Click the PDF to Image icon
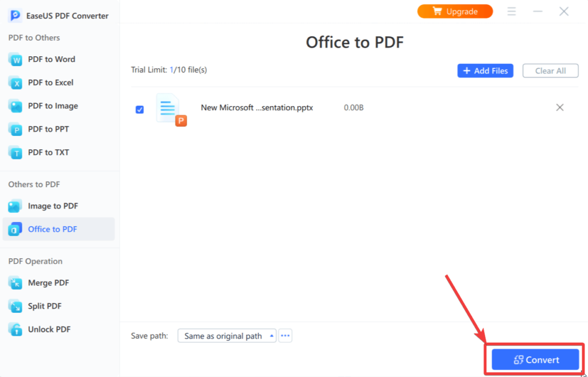Screen dimensions: 588x377 [x=15, y=106]
